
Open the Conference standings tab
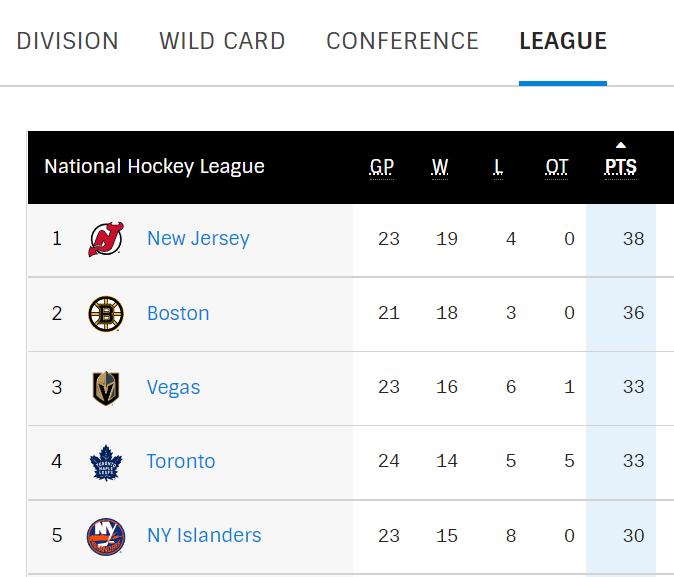tap(402, 41)
